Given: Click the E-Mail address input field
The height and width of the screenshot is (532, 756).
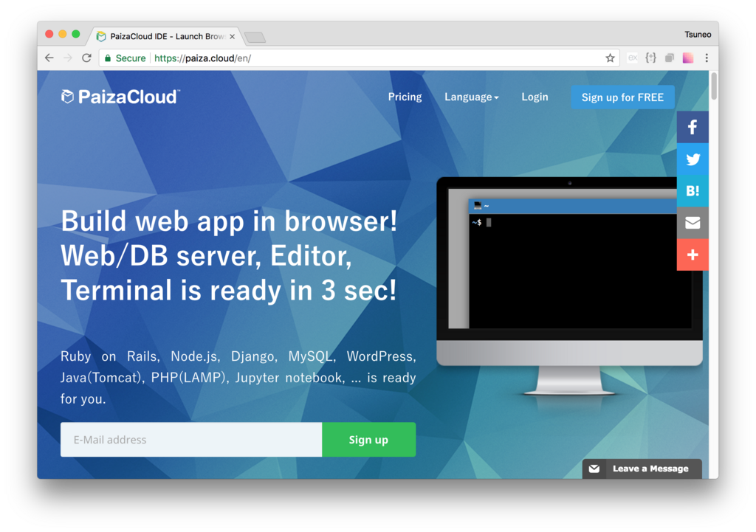Looking at the screenshot, I should (x=191, y=440).
